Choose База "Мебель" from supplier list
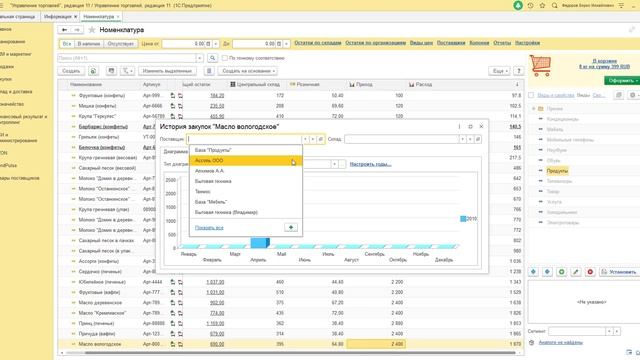 [x=246, y=202]
